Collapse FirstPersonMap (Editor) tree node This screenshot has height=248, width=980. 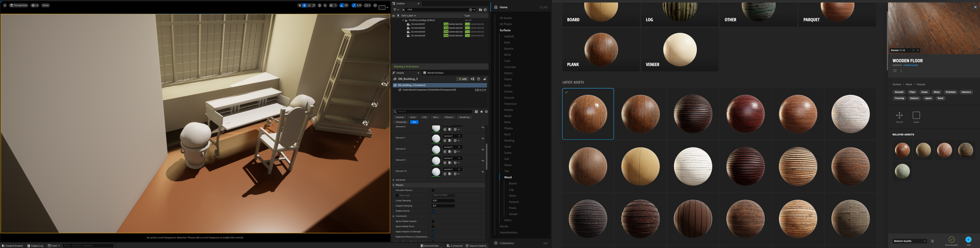click(x=403, y=20)
